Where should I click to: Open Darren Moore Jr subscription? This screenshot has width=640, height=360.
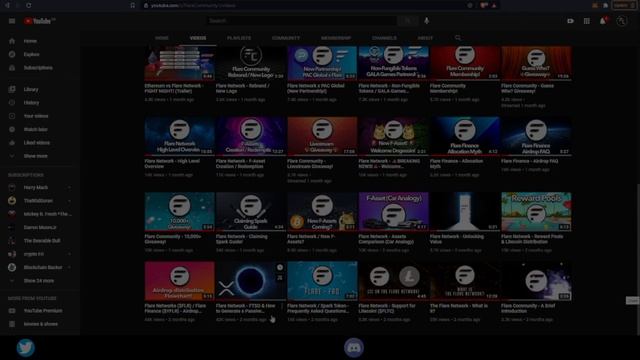[x=40, y=227]
